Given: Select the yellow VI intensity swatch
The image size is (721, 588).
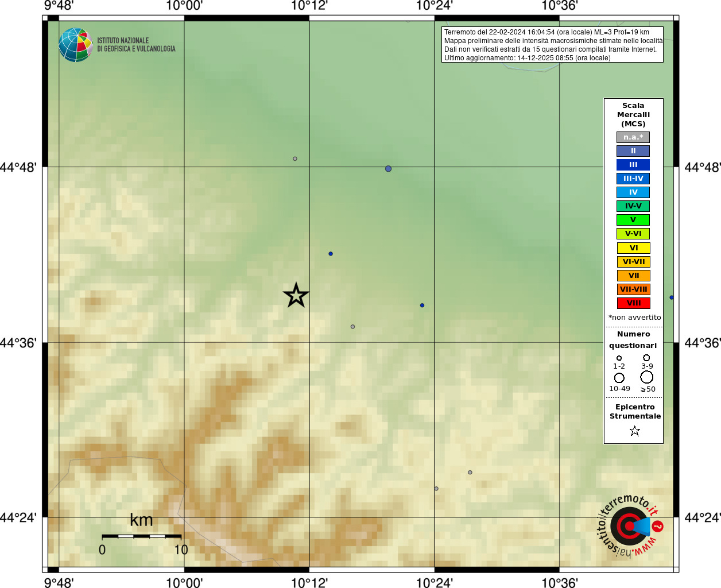Looking at the screenshot, I should click(634, 248).
